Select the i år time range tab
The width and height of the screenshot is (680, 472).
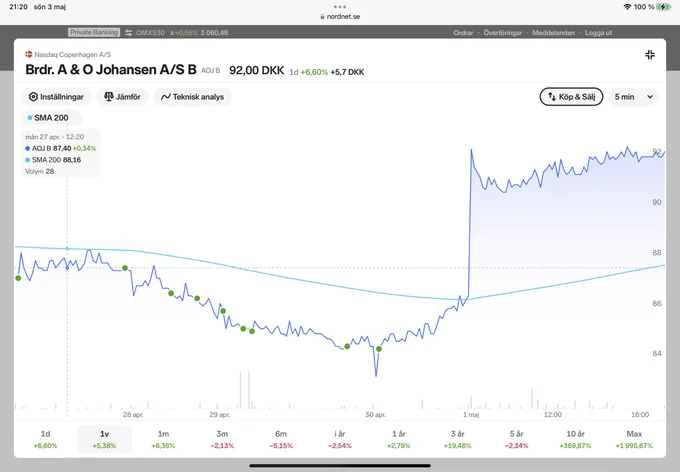[340, 439]
